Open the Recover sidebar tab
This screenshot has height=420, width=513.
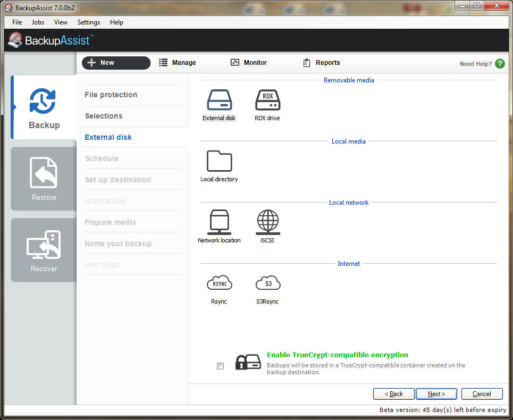pyautogui.click(x=44, y=250)
